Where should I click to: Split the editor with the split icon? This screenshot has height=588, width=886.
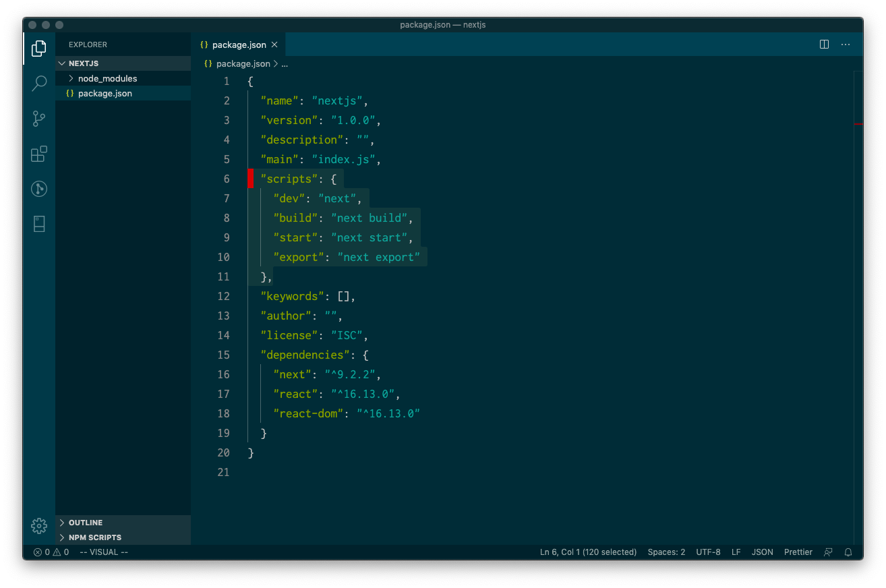click(x=824, y=44)
